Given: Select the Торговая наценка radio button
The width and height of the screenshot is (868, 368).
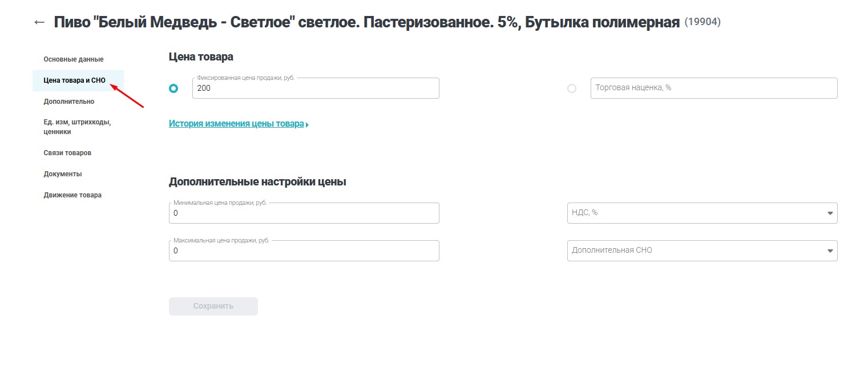Looking at the screenshot, I should [x=572, y=88].
